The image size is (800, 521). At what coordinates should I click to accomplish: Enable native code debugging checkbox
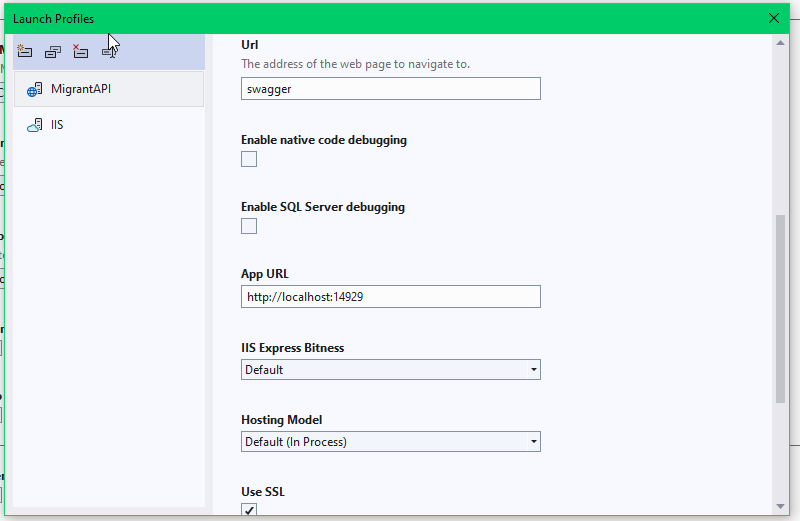point(249,159)
